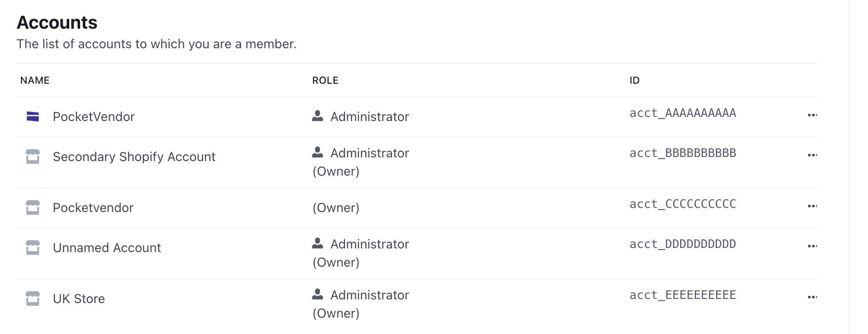Click the UK Store storefront icon
868x334 pixels.
point(33,299)
